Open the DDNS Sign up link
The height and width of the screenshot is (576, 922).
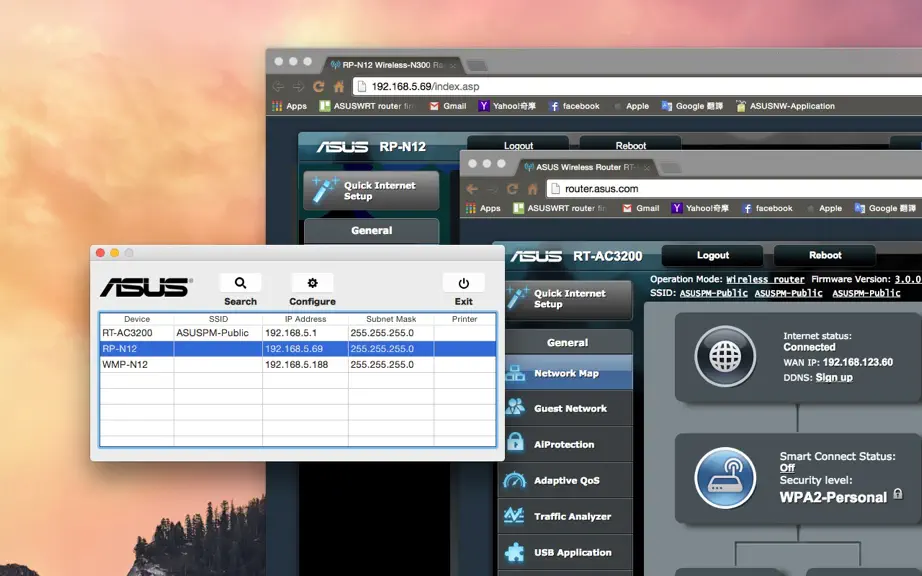pos(834,377)
